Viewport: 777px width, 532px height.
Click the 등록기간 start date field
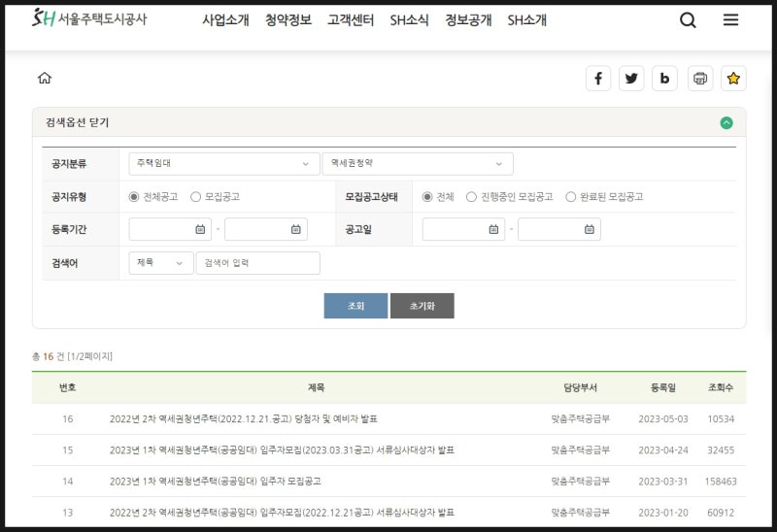(x=170, y=229)
